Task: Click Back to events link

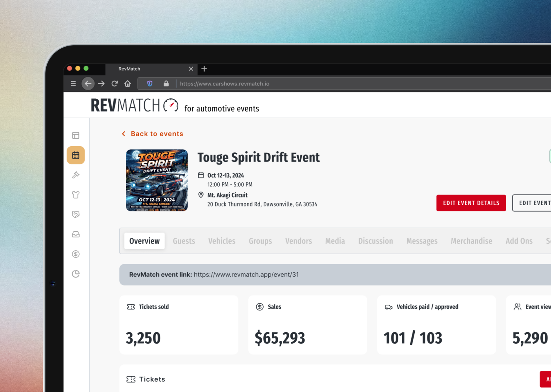Action: coord(153,134)
